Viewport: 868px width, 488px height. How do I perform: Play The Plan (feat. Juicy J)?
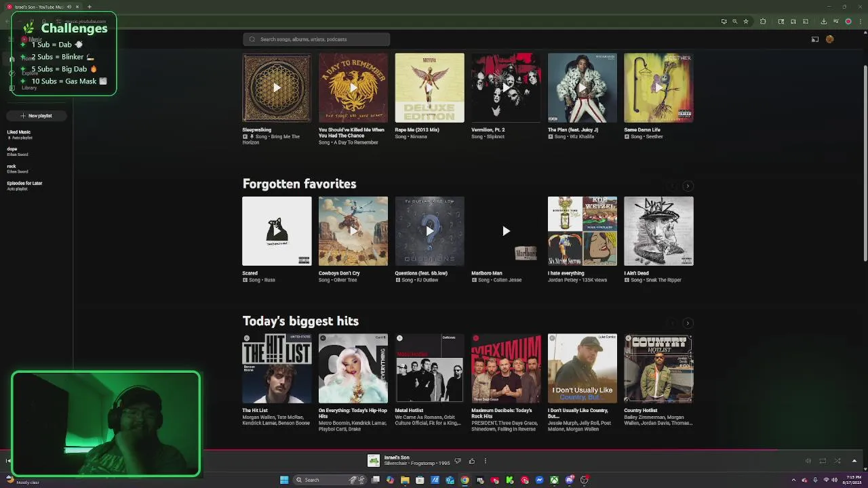coord(583,87)
